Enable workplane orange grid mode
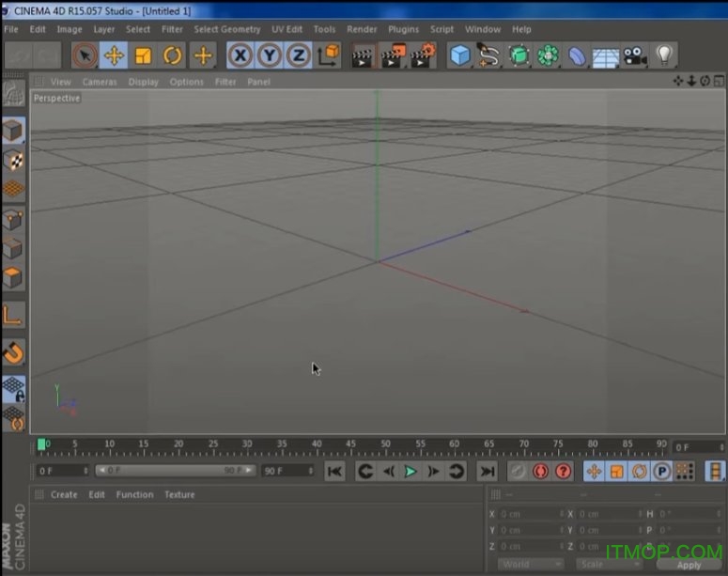 click(x=13, y=189)
